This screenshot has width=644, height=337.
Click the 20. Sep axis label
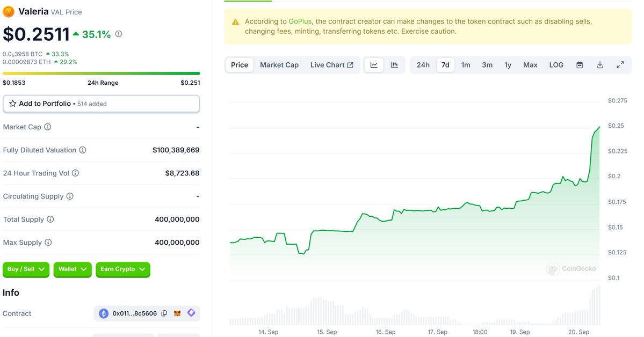[x=578, y=332]
